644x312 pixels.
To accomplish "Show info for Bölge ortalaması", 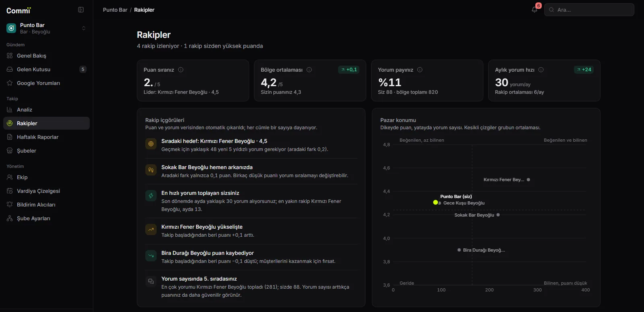I will [309, 70].
